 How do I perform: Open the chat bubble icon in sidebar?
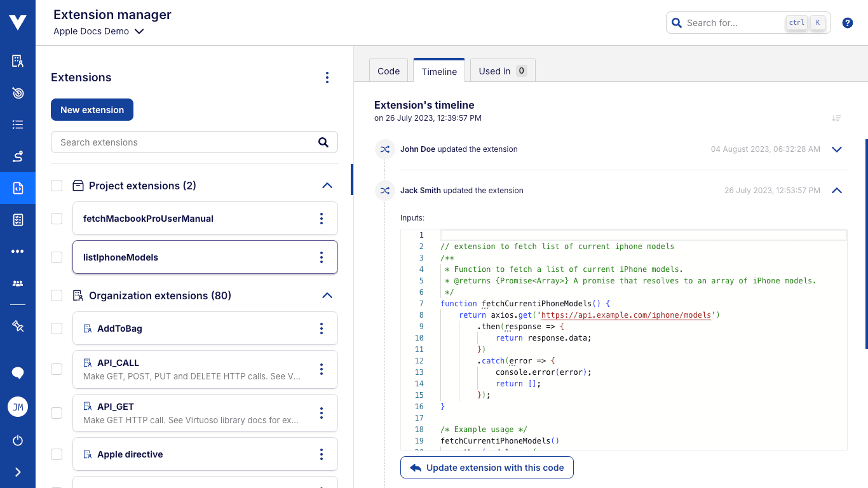pyautogui.click(x=18, y=373)
